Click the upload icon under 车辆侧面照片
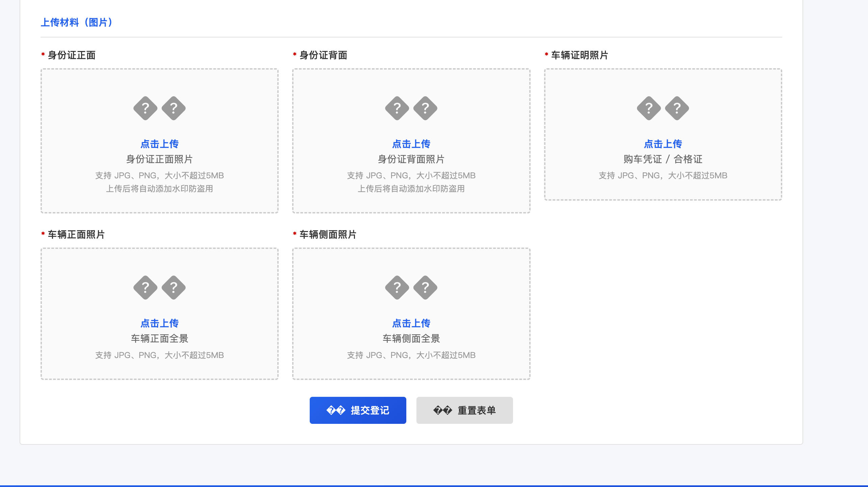Screen dimensions: 868x487 [411, 287]
